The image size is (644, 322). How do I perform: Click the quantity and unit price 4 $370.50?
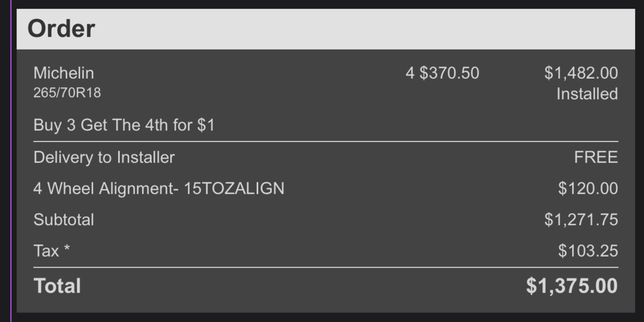pyautogui.click(x=443, y=73)
